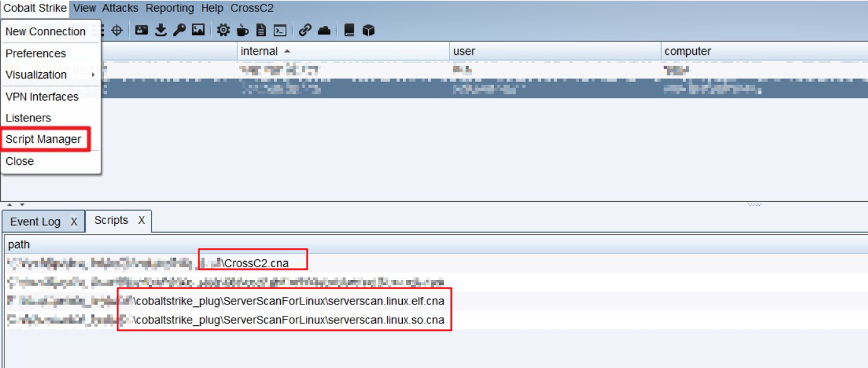This screenshot has height=368, width=868.
Task: Open the web server cloud icon
Action: [x=324, y=28]
